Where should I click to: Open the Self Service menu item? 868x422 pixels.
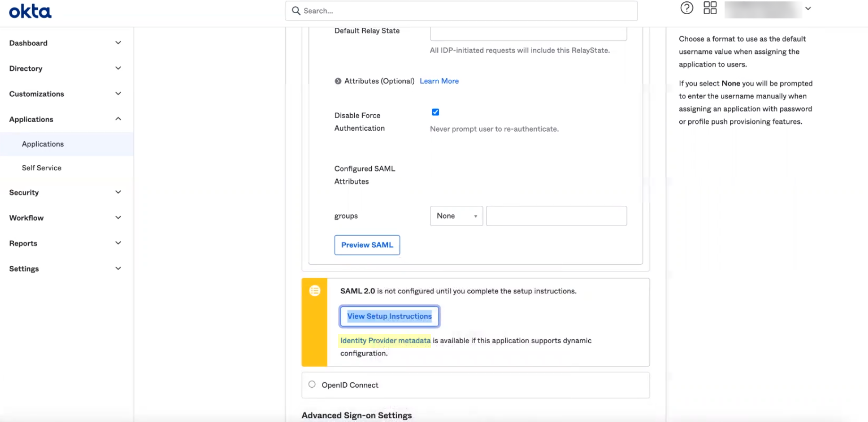click(x=42, y=168)
